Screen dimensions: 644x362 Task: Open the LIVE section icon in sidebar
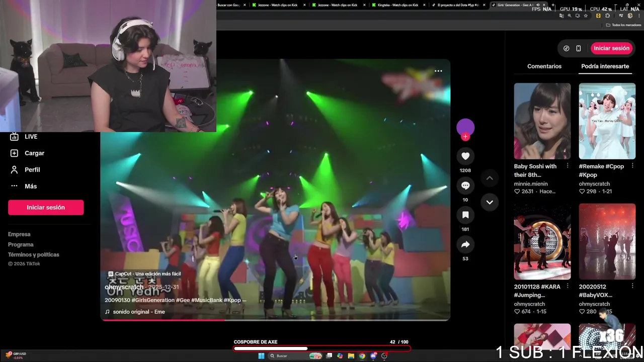coord(14,137)
